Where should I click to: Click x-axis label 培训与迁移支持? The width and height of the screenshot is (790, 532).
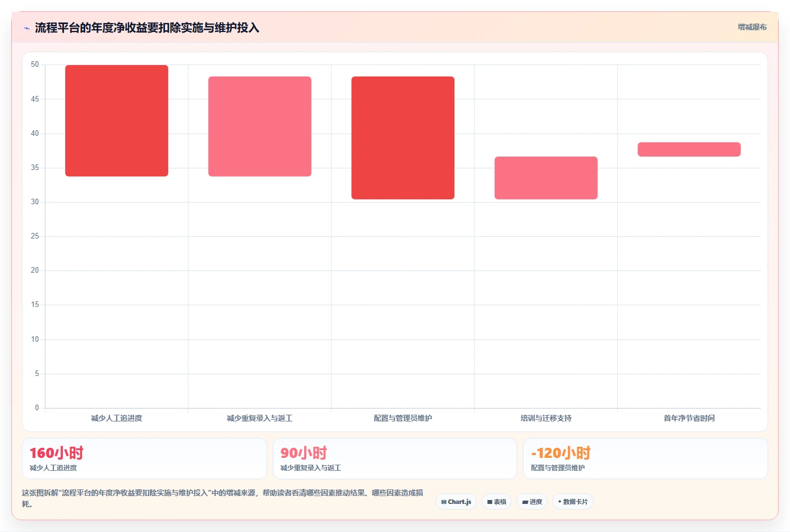tap(546, 418)
